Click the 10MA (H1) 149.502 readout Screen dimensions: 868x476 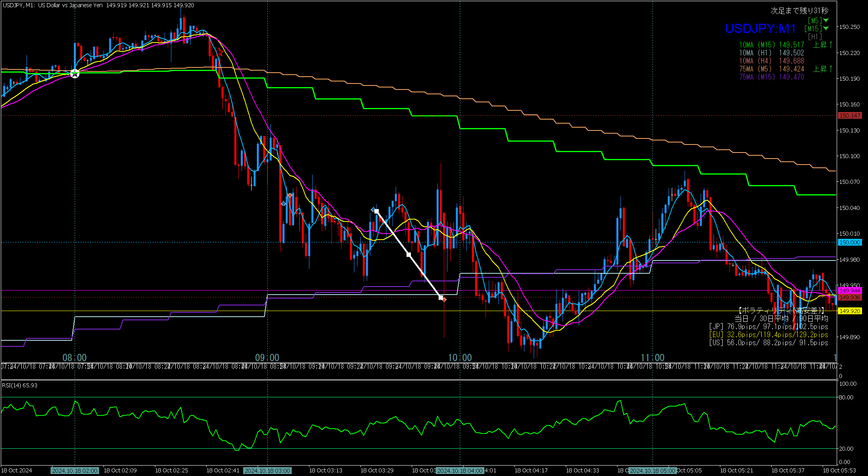(x=772, y=53)
